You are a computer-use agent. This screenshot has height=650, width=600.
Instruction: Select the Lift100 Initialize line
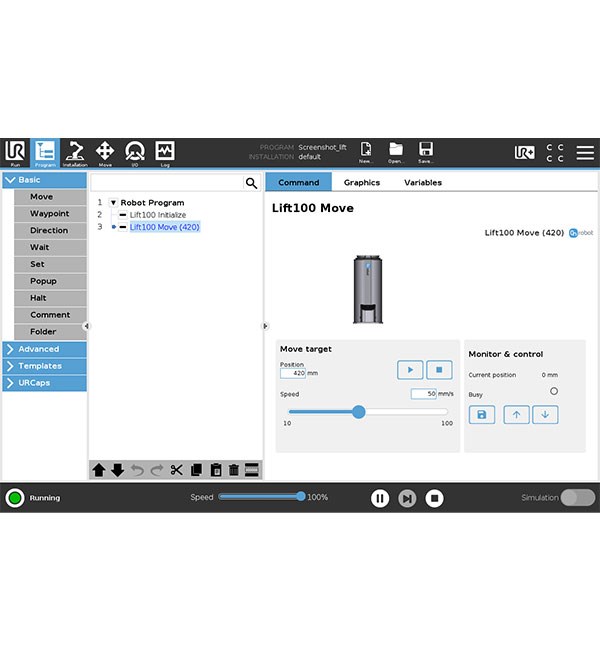click(x=158, y=215)
